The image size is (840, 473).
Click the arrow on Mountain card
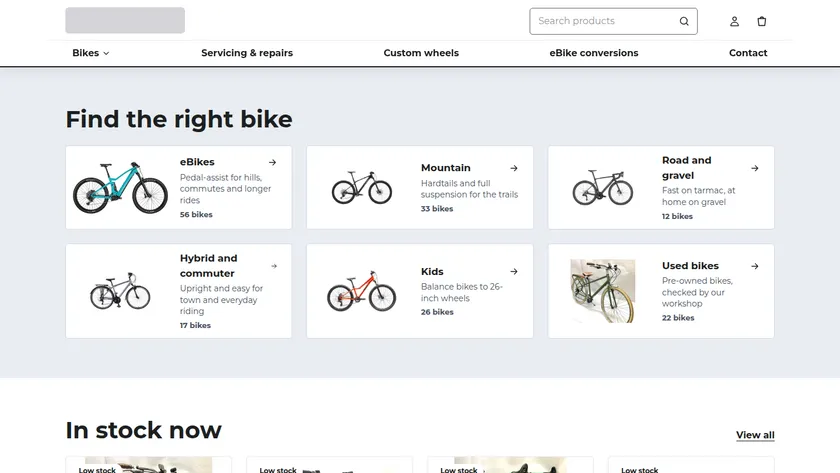pyautogui.click(x=514, y=168)
